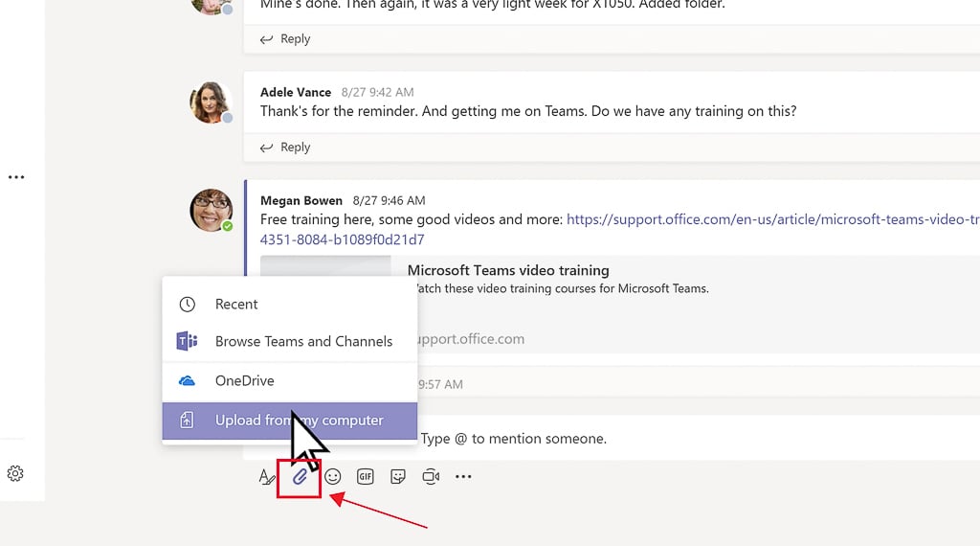The width and height of the screenshot is (980, 546).
Task: Open the emoji picker
Action: (x=332, y=477)
